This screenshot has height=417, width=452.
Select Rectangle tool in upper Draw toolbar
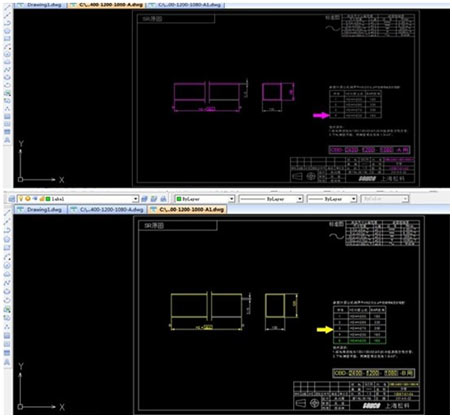(7, 39)
